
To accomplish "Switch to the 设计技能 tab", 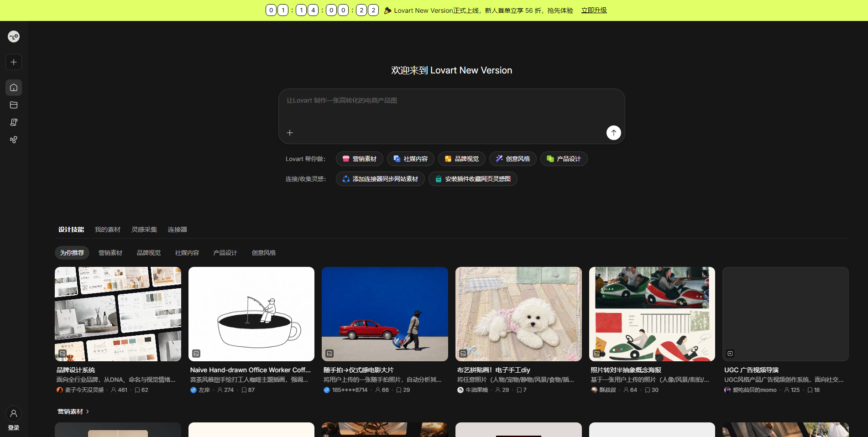I will coord(71,229).
